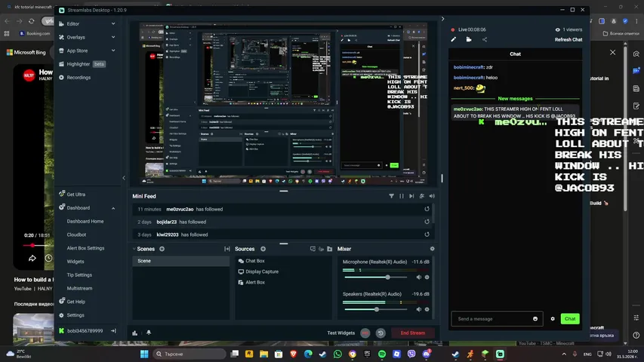Open Alert Box Settings
The height and width of the screenshot is (362, 644).
(x=85, y=248)
